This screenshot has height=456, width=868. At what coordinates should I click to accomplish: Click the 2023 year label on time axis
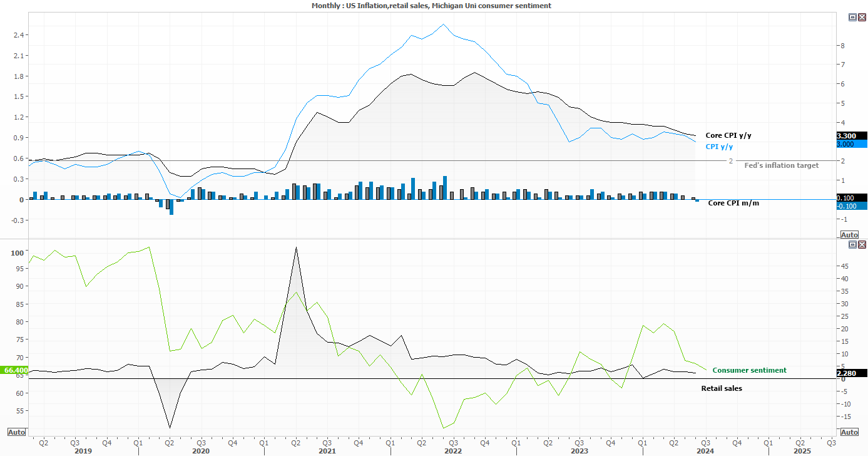(580, 450)
